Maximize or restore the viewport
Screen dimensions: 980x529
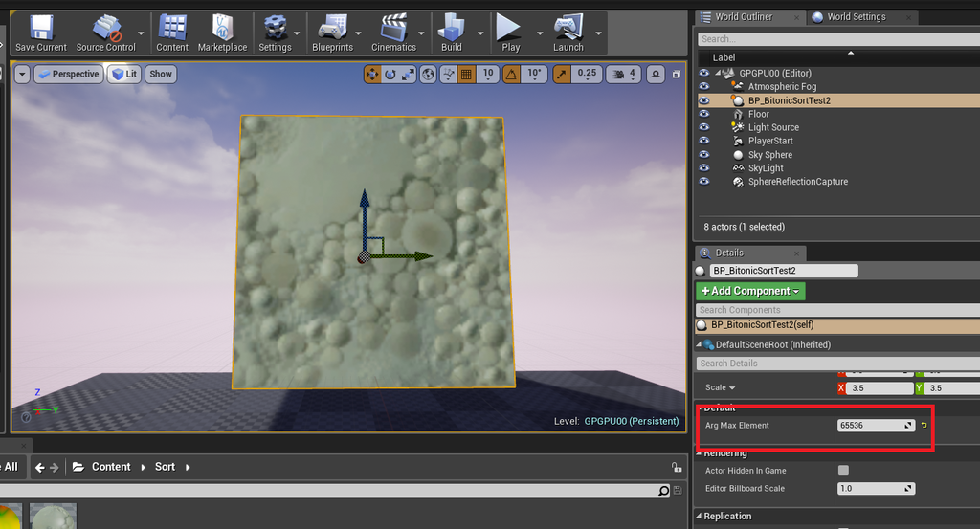pos(677,75)
